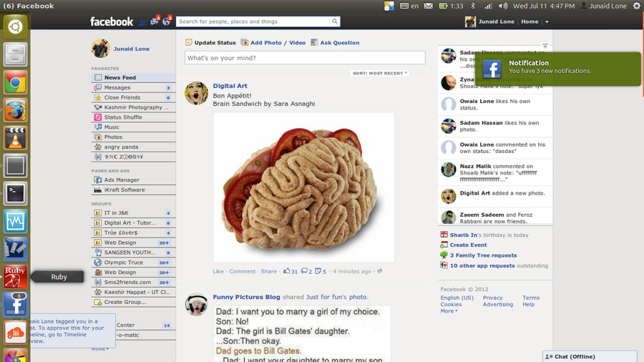Open the keyboard layout en indicator
Image resolution: width=644 pixels, height=362 pixels.
point(409,6)
